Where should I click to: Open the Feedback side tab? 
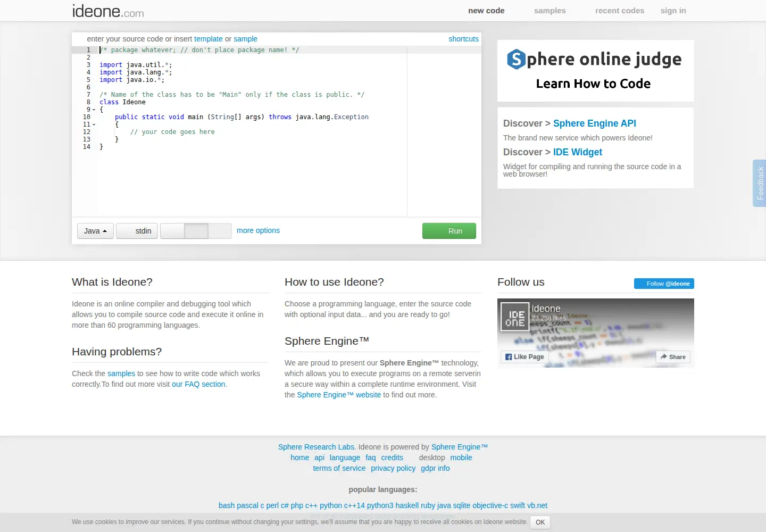(760, 183)
